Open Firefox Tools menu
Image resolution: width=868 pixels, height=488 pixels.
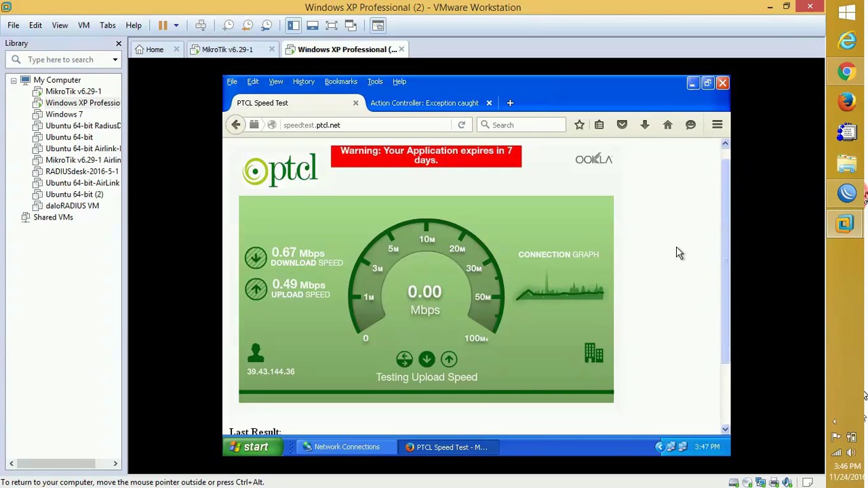(x=375, y=81)
